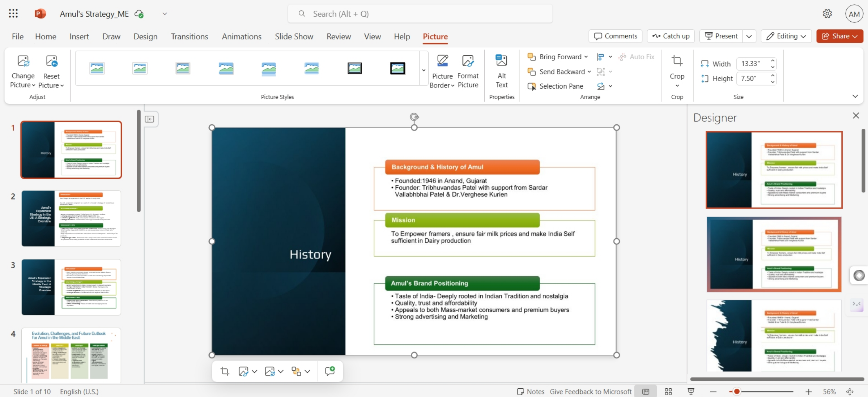868x397 pixels.
Task: Open the Crop dropdown arrow
Action: point(677,86)
